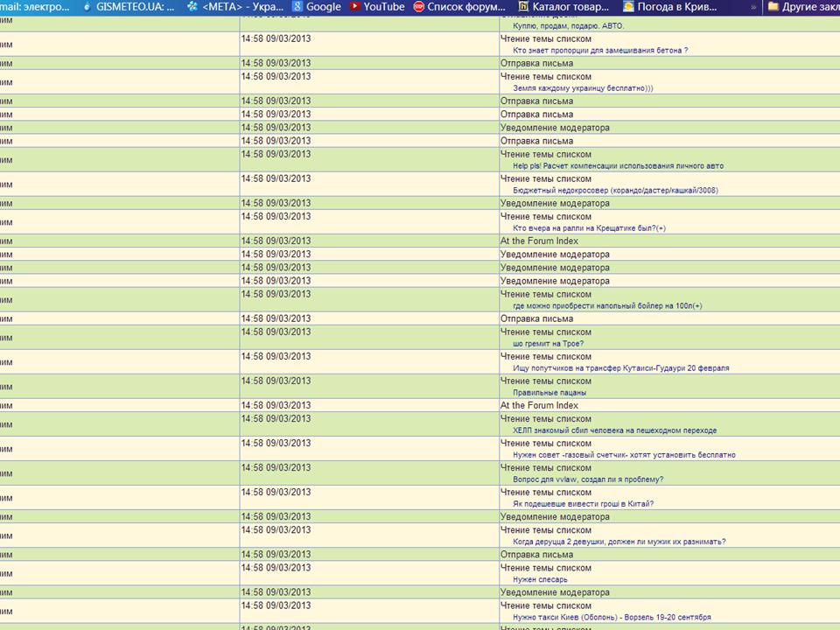Open topic 'Кто знает пропорции для замешивания бетона ?'
The height and width of the screenshot is (630, 840).
point(600,51)
